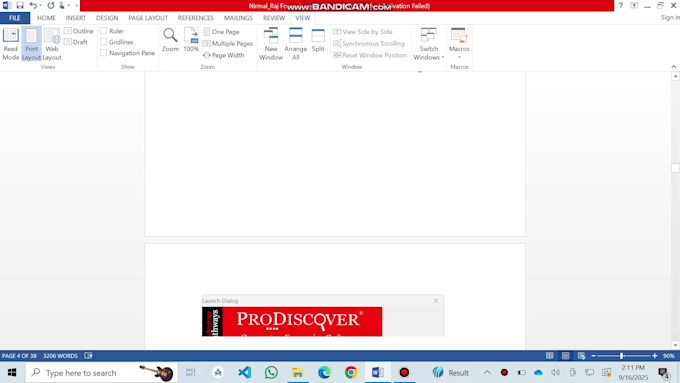
Task: Show hidden system tray icons
Action: pyautogui.click(x=487, y=373)
